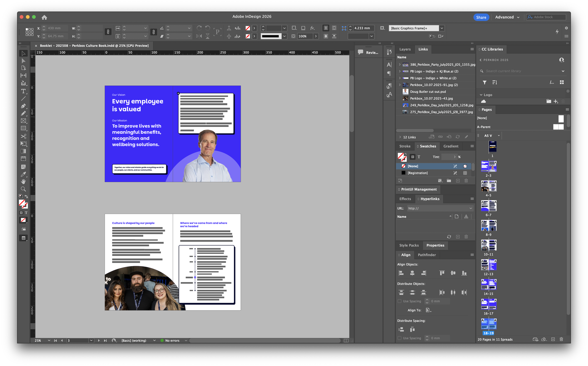Choose the Scissors tool
Viewport: 588px width, 366px height.
point(23,136)
